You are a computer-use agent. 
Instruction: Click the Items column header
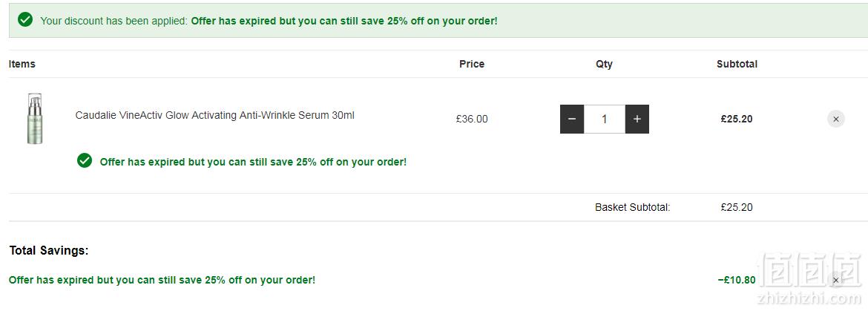[22, 64]
